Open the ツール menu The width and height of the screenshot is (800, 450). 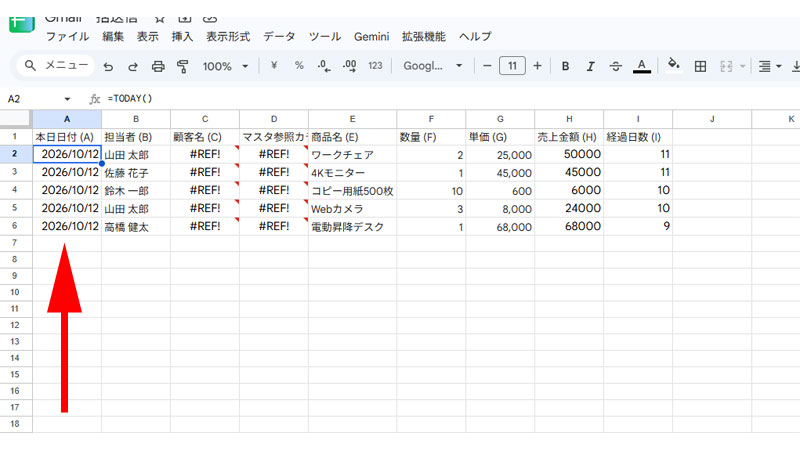click(324, 37)
